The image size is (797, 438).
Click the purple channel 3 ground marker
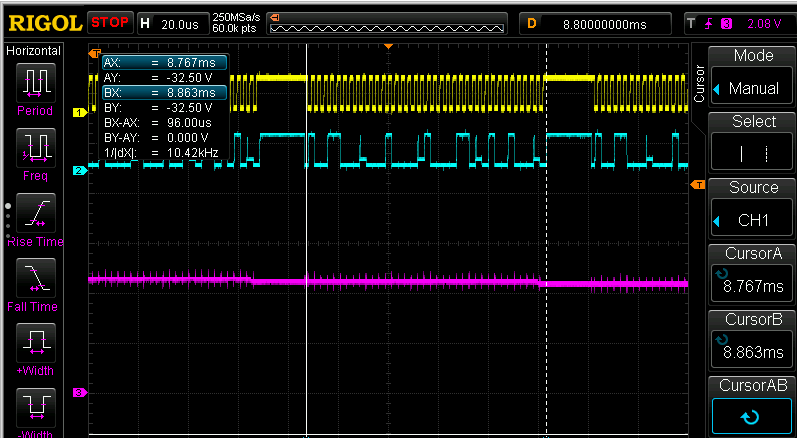(x=79, y=393)
